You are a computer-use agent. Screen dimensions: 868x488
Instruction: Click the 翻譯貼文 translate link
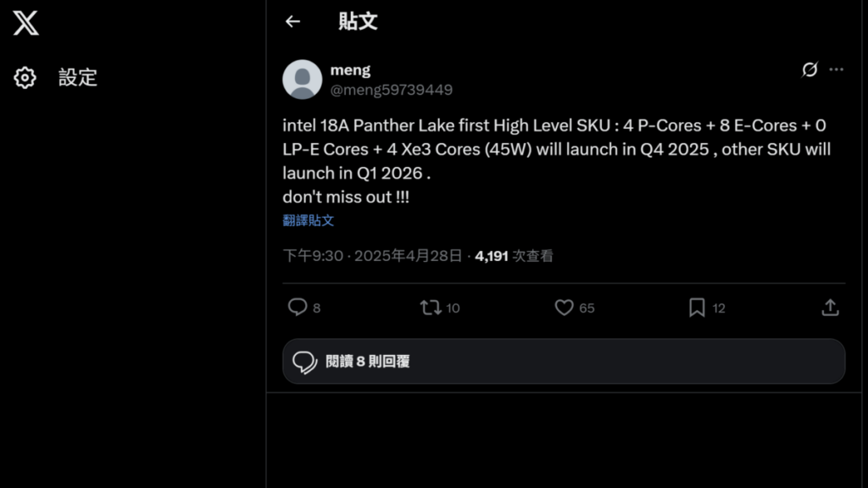pos(309,220)
